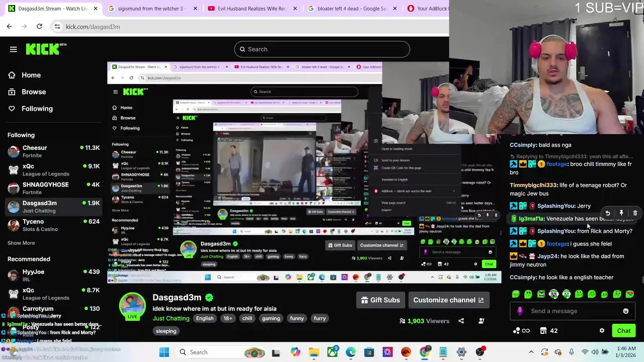Click the KICK beta logo
The width and height of the screenshot is (644, 362).
(46, 49)
